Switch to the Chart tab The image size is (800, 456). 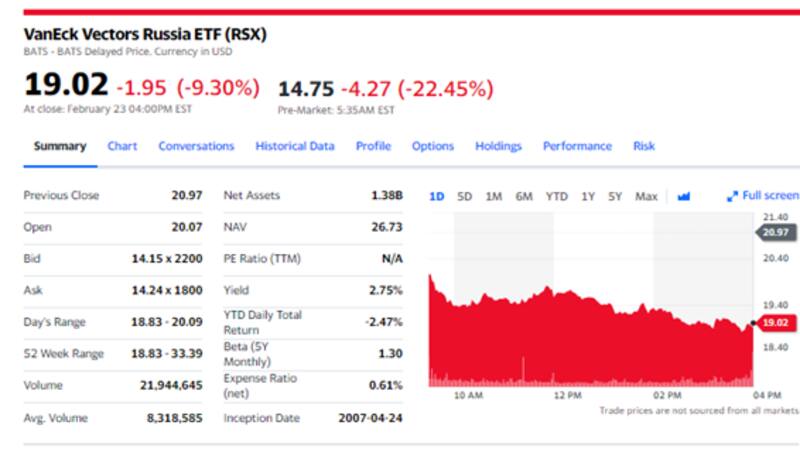122,146
